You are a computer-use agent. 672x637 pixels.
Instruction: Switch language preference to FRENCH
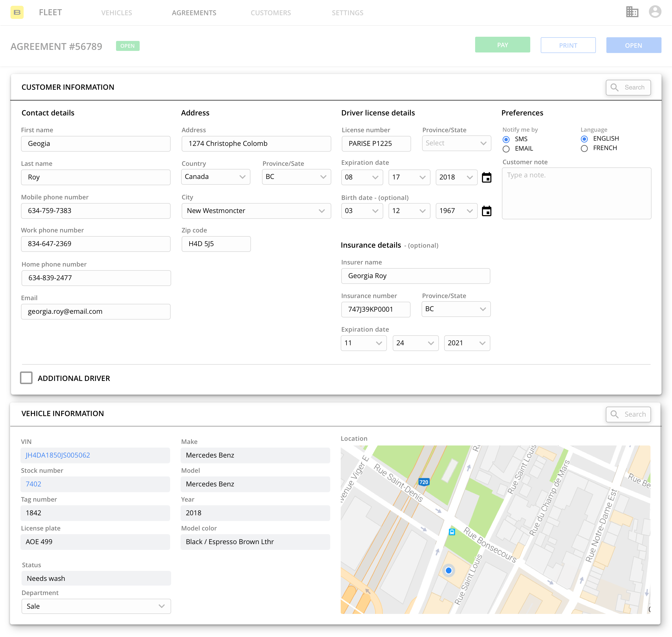point(584,148)
